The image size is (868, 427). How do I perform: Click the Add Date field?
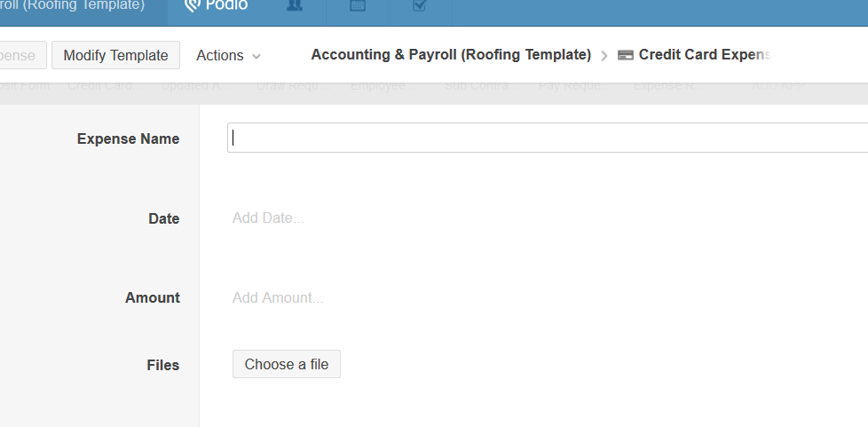click(x=268, y=218)
